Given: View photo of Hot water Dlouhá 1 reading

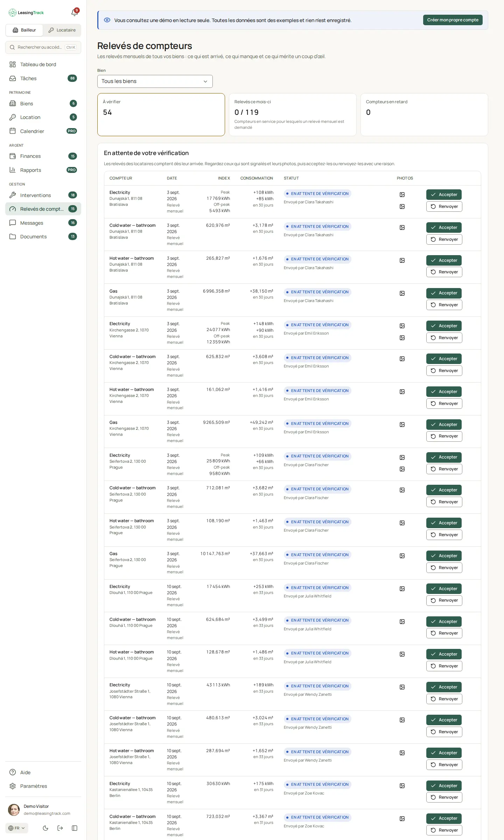Looking at the screenshot, I should click(x=402, y=654).
